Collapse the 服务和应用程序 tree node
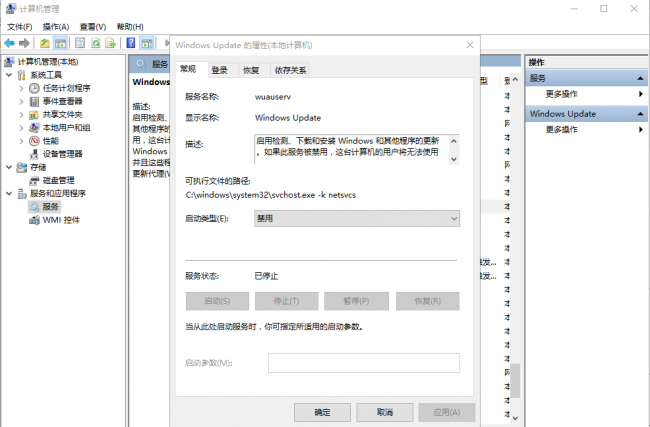 tap(9, 194)
